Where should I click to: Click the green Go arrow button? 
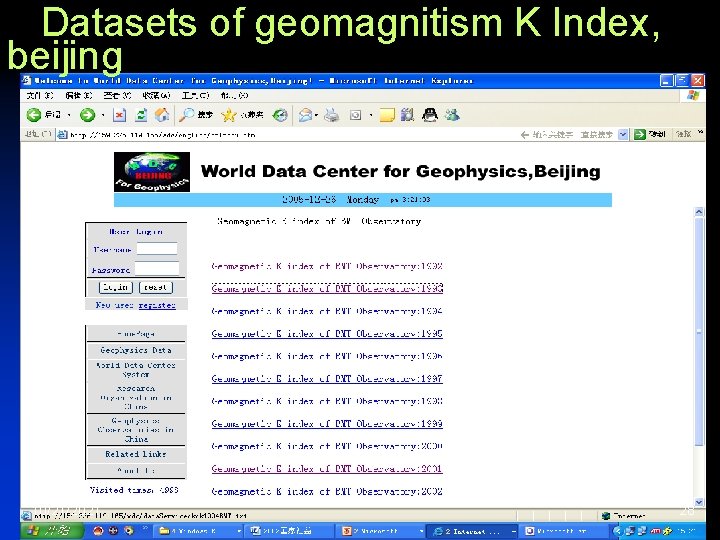[x=640, y=135]
